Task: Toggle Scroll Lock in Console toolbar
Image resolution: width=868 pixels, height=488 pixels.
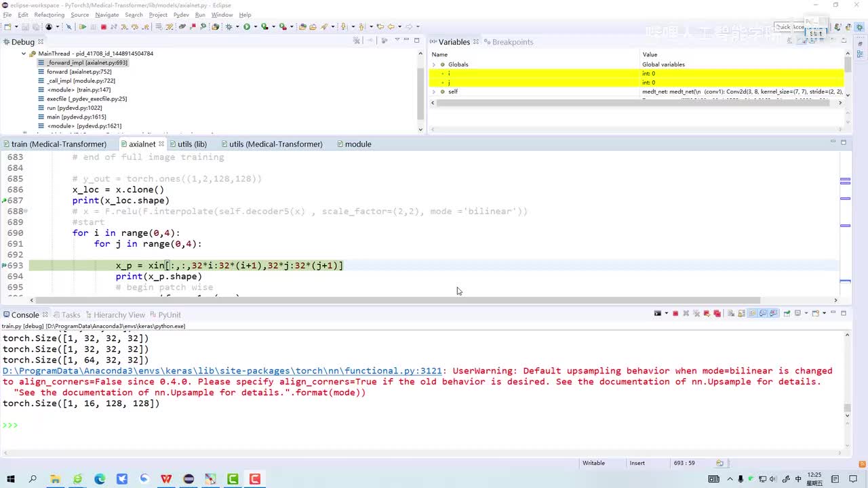Action: click(742, 314)
